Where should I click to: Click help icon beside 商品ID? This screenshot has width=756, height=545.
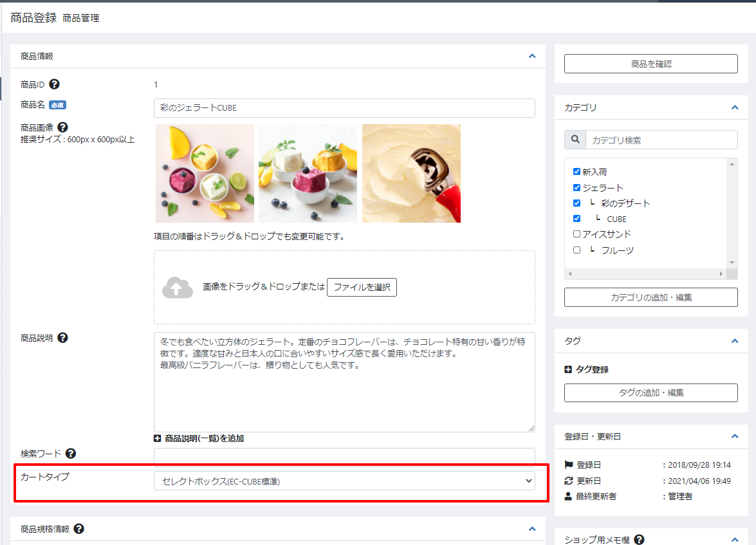tap(55, 84)
